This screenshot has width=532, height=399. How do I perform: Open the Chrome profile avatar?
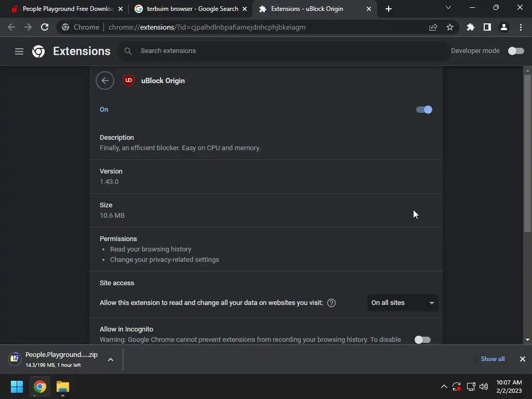[x=504, y=27]
